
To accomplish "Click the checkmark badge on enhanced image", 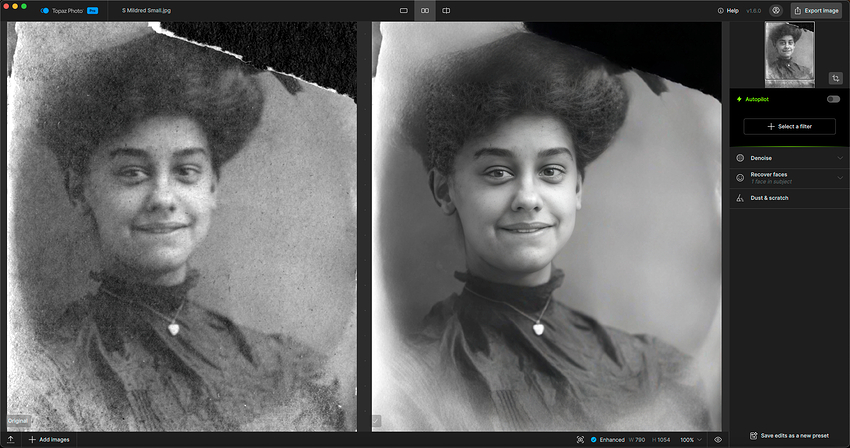I will click(x=377, y=420).
